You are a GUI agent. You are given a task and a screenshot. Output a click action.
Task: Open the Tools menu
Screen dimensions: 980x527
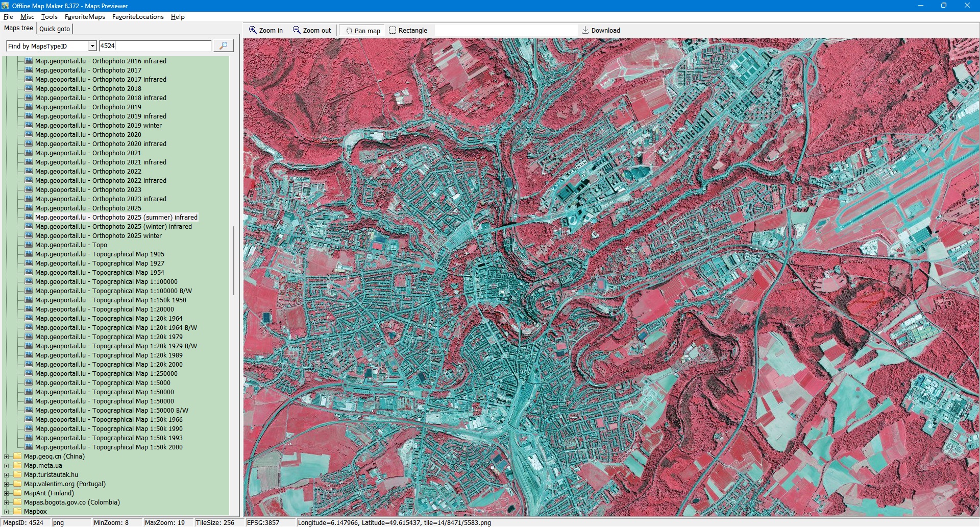pos(49,17)
